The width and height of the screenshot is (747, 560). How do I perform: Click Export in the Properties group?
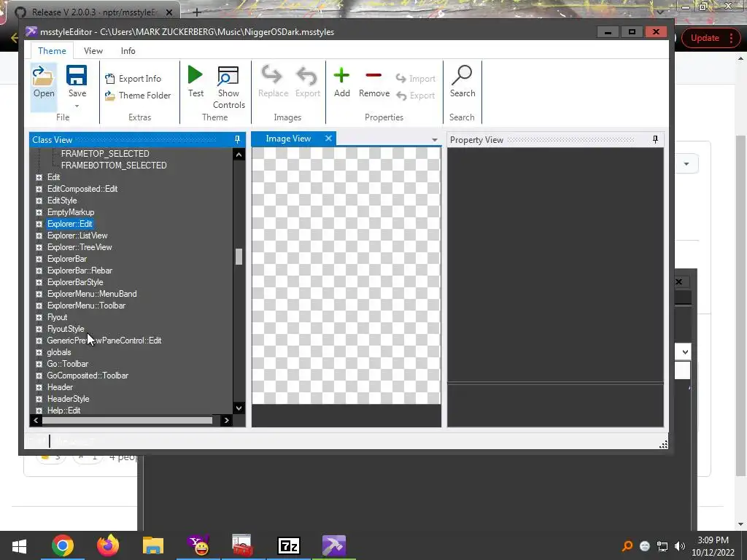[415, 96]
